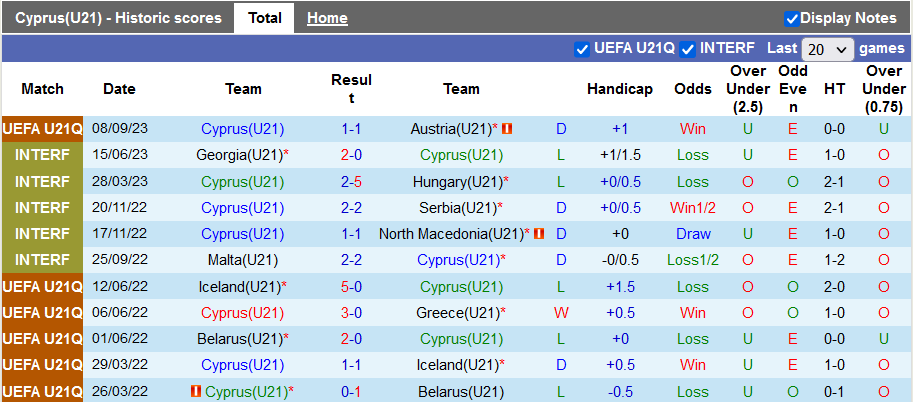913x402 pixels.
Task: Open Serbia(U21) team link
Action: click(458, 208)
